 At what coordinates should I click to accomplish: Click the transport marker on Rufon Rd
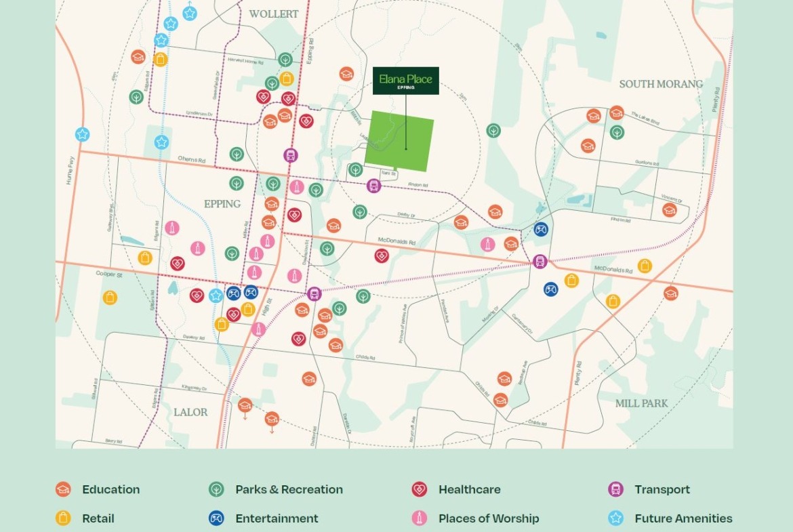[x=373, y=186]
